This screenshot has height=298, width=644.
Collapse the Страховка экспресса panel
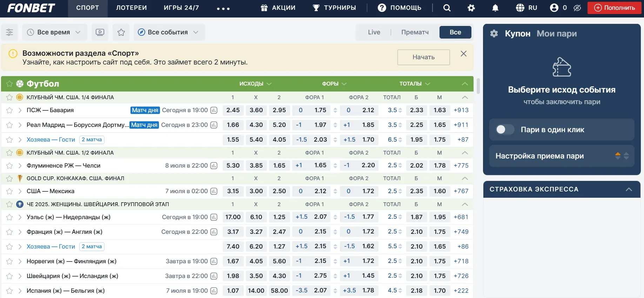coord(629,189)
